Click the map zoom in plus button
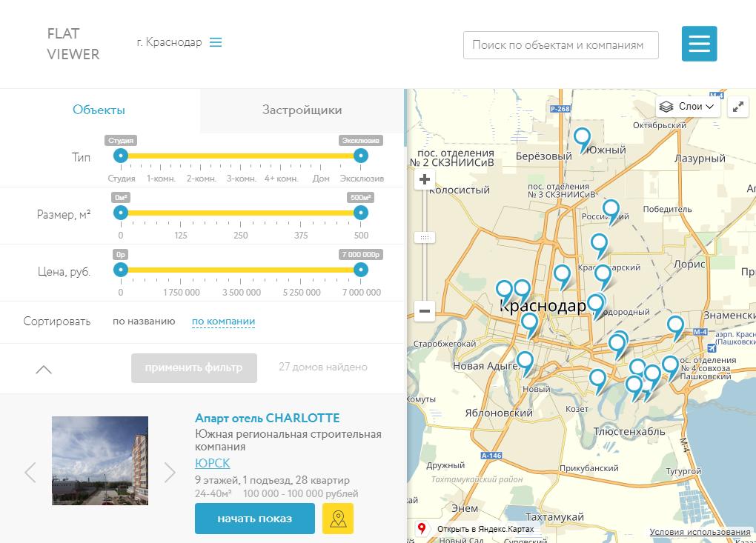756x543 pixels. pyautogui.click(x=425, y=180)
